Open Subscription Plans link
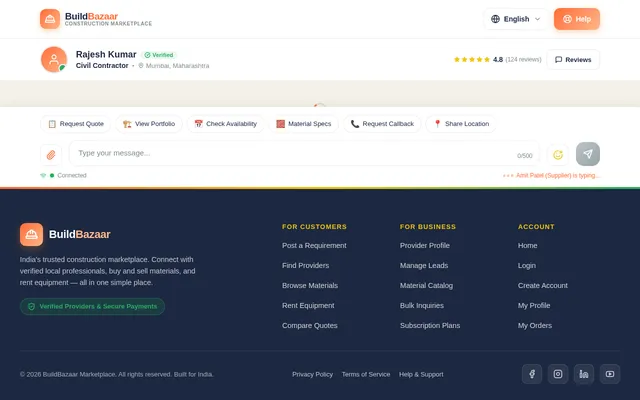Image resolution: width=640 pixels, height=400 pixels. point(430,325)
